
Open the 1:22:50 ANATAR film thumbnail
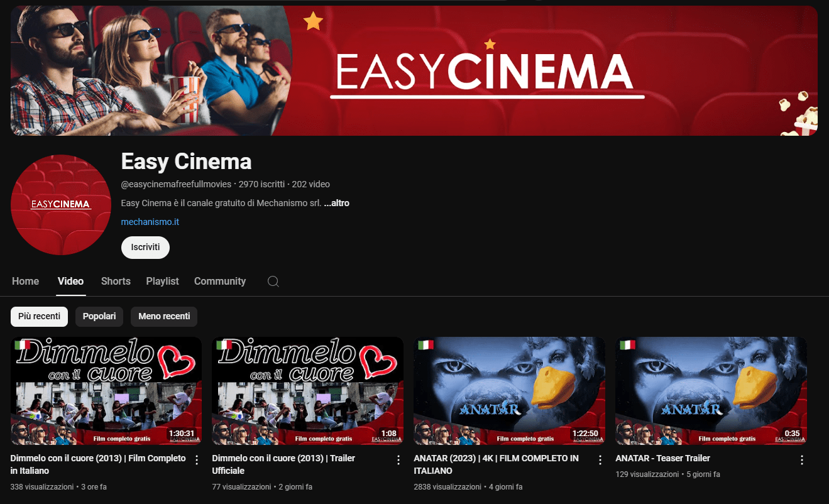click(510, 391)
